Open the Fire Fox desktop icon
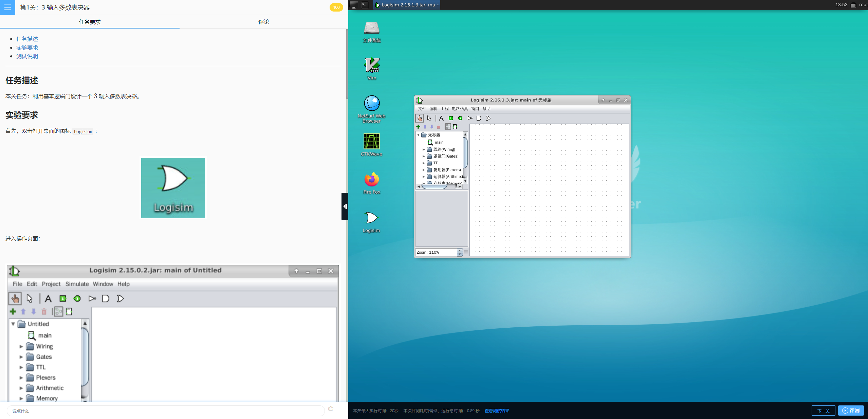The height and width of the screenshot is (419, 868). point(372,183)
